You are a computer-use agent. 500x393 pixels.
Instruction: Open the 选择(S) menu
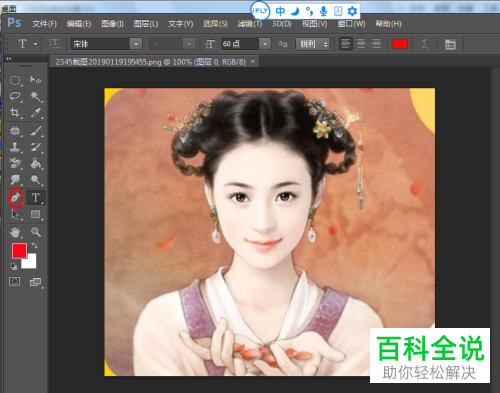215,24
